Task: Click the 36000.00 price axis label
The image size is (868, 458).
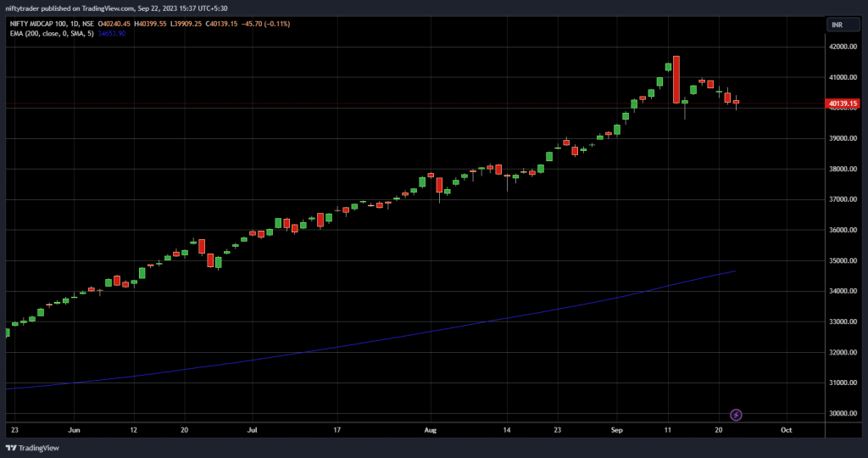Action: pos(843,230)
